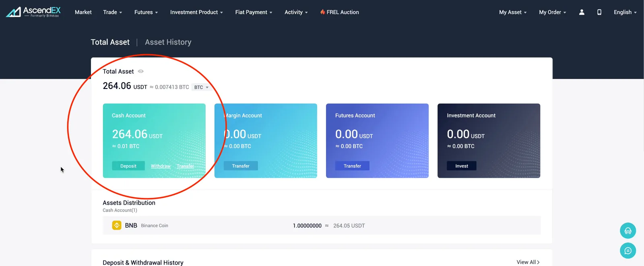This screenshot has height=266, width=644.
Task: Expand the Investment Product menu
Action: coord(196,12)
